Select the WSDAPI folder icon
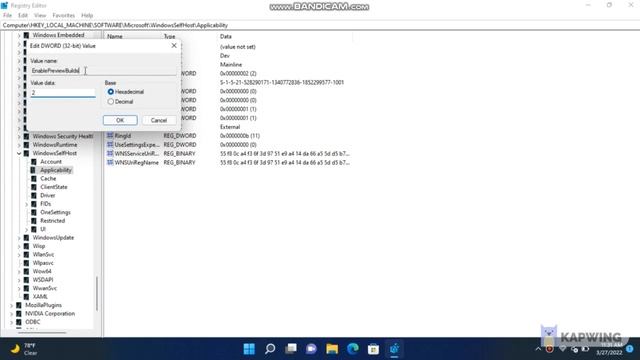 (27, 280)
